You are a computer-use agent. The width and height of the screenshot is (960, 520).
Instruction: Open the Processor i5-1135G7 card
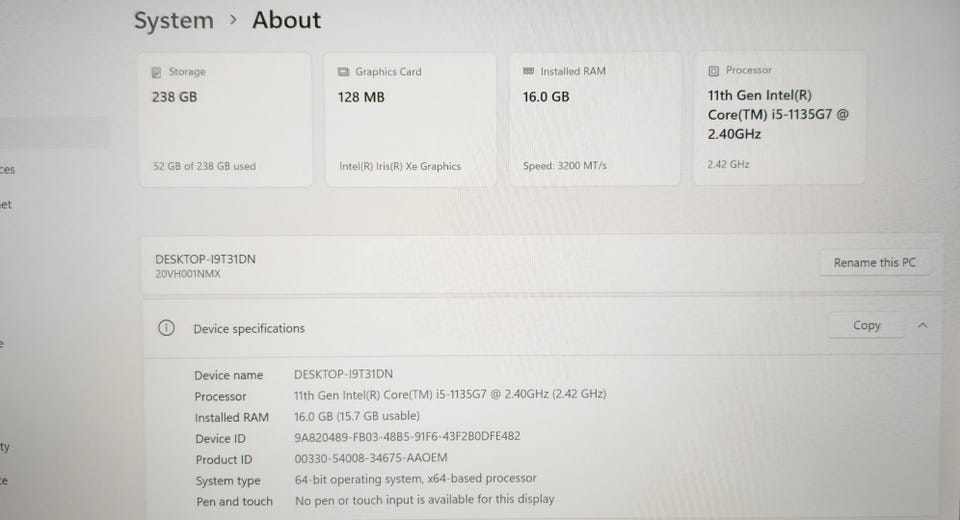click(x=779, y=118)
